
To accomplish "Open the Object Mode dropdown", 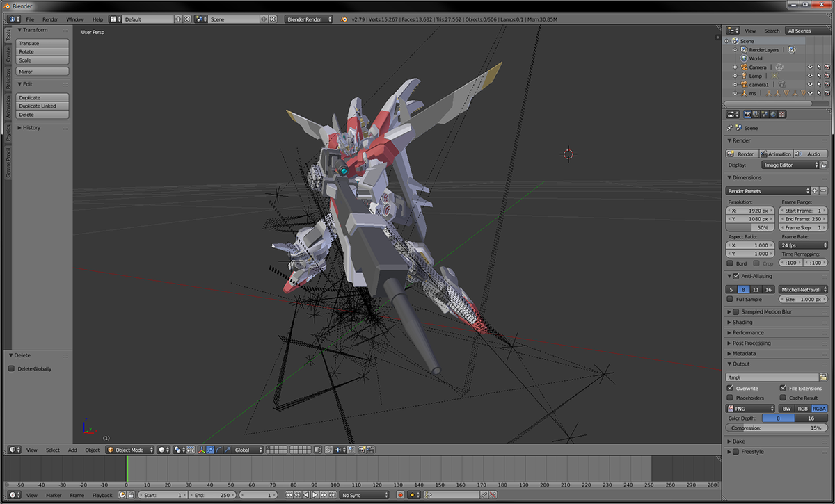I will [129, 450].
